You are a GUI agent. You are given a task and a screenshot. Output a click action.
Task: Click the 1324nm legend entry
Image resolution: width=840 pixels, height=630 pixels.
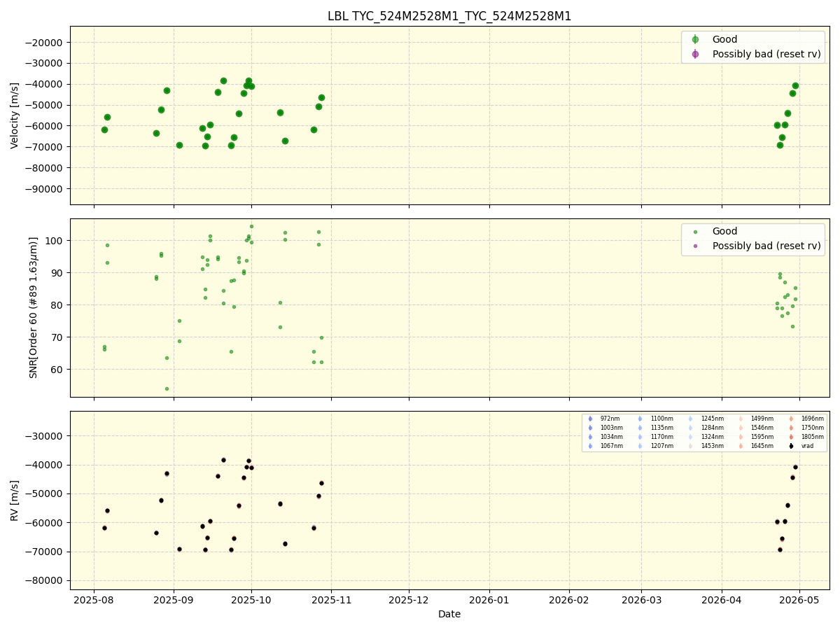coord(706,437)
